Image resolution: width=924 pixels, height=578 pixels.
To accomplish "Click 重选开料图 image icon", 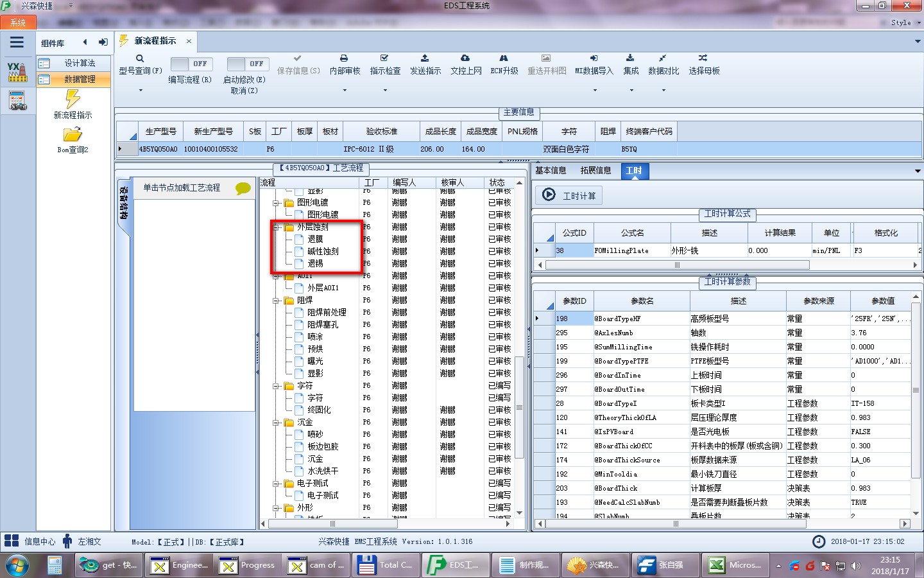I will click(x=546, y=58).
